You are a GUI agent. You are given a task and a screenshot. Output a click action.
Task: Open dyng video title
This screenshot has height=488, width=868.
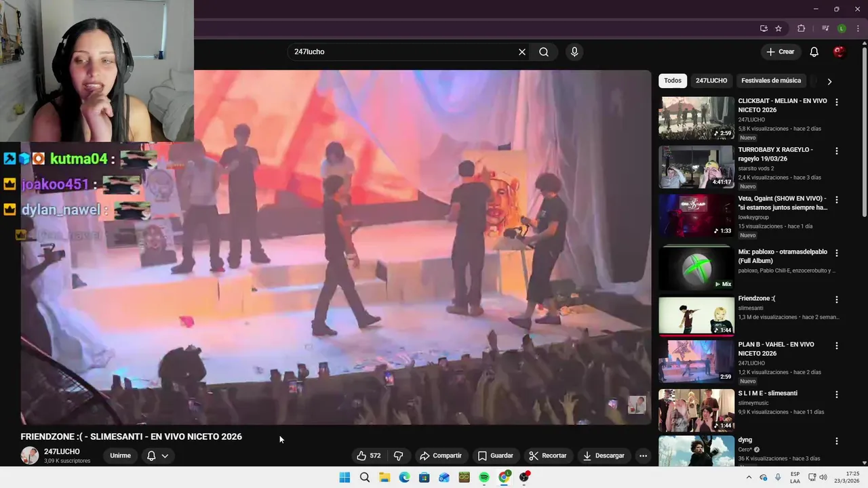(745, 440)
